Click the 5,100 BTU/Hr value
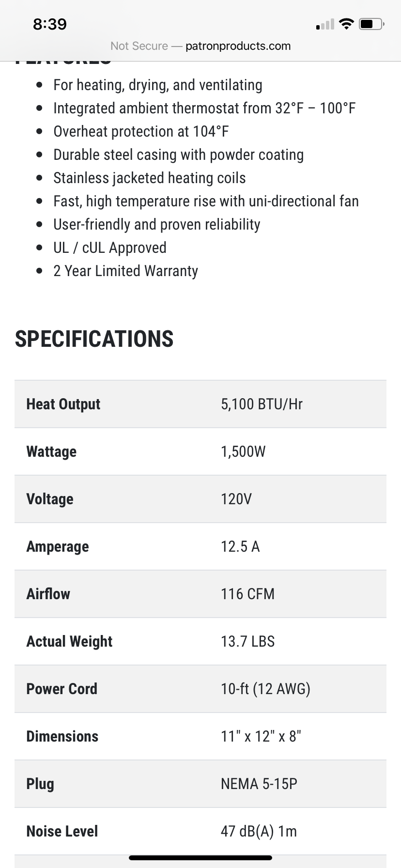The height and width of the screenshot is (868, 401). point(262,404)
